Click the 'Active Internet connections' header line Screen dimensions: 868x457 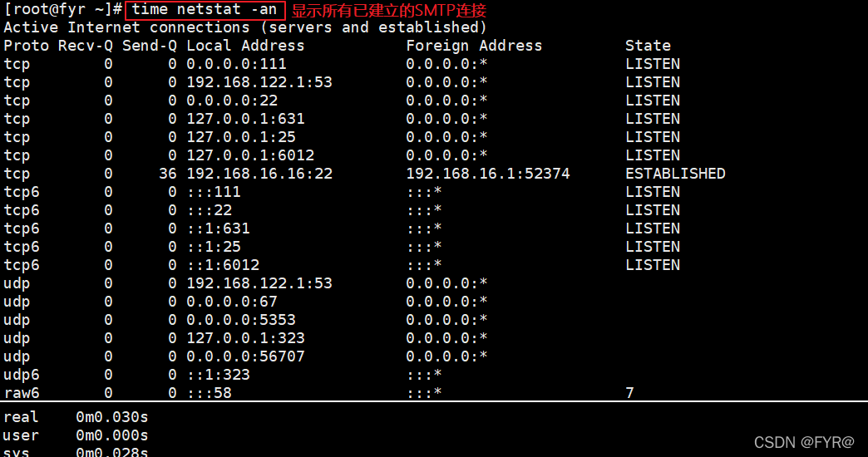pos(245,27)
